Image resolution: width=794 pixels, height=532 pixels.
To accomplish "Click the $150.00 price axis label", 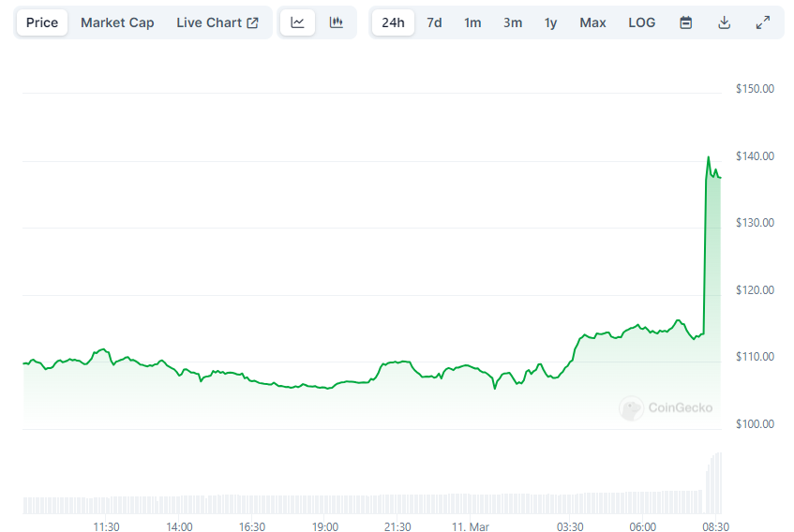I will pos(755,89).
